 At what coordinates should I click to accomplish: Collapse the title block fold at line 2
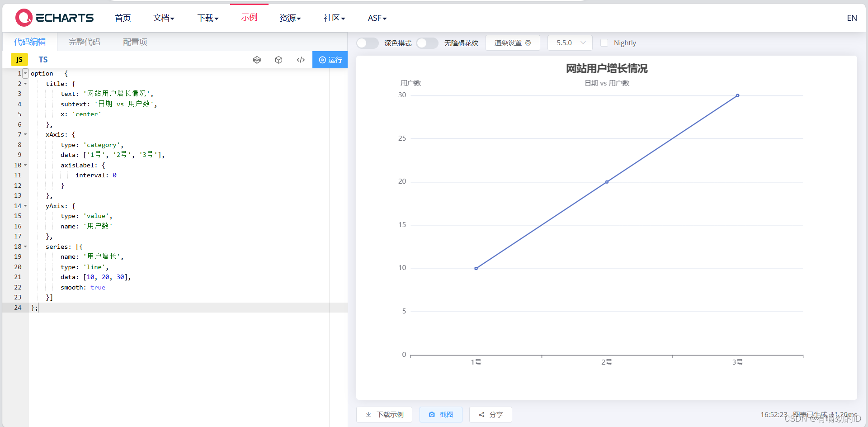tap(25, 84)
